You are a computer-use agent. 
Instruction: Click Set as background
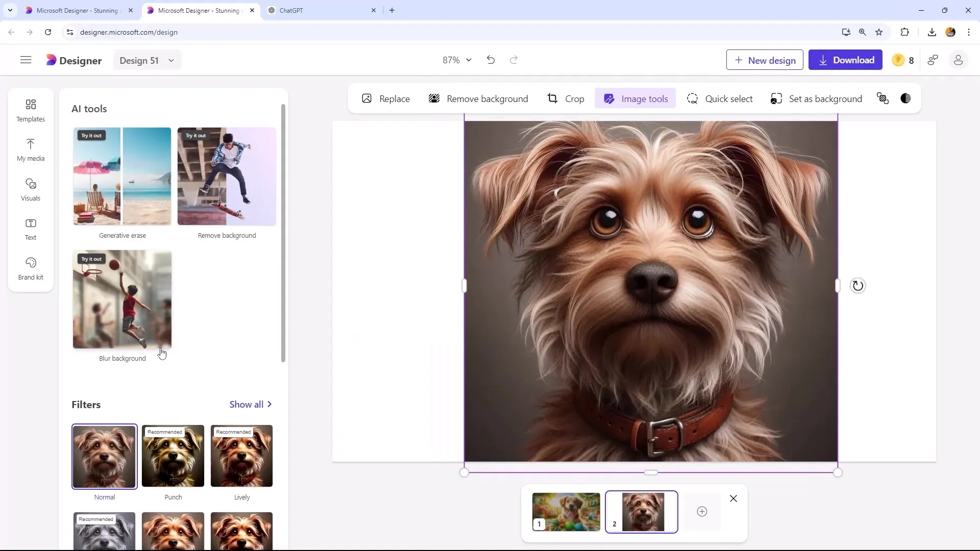pos(816,98)
